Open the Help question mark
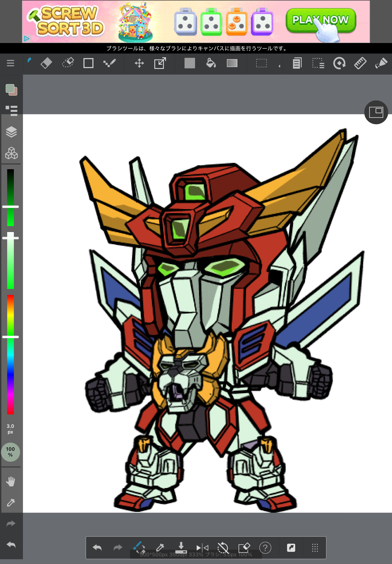 tap(265, 548)
